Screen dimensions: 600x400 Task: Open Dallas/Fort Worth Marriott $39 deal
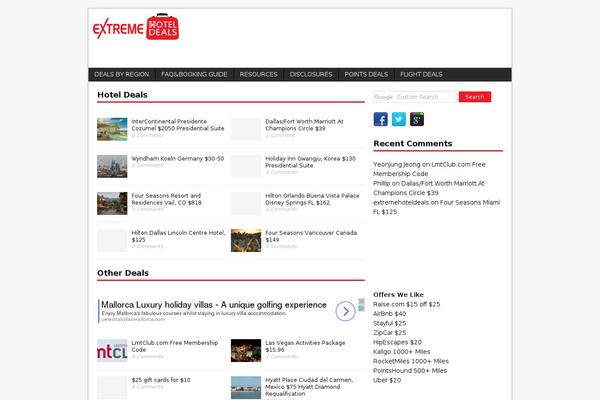click(304, 125)
